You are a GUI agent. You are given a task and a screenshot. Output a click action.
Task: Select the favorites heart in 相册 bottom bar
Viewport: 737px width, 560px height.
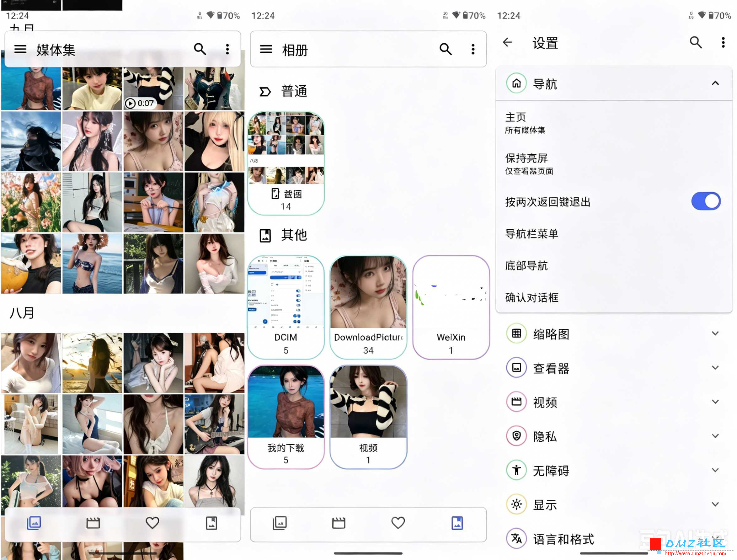coord(398,523)
